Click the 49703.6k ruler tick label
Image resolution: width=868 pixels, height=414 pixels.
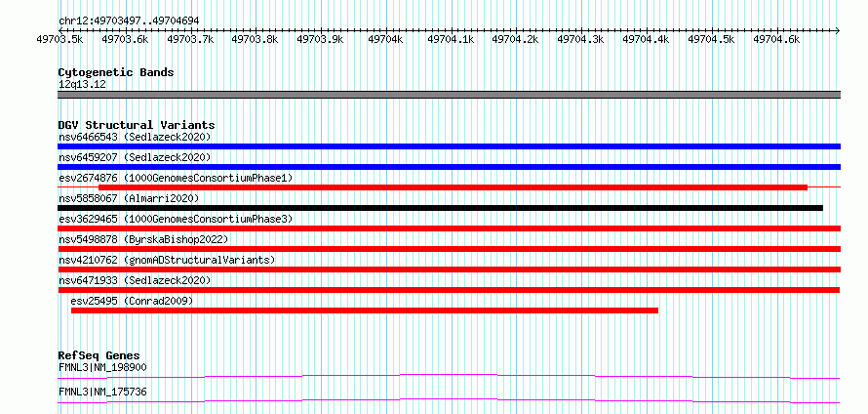[x=126, y=39]
